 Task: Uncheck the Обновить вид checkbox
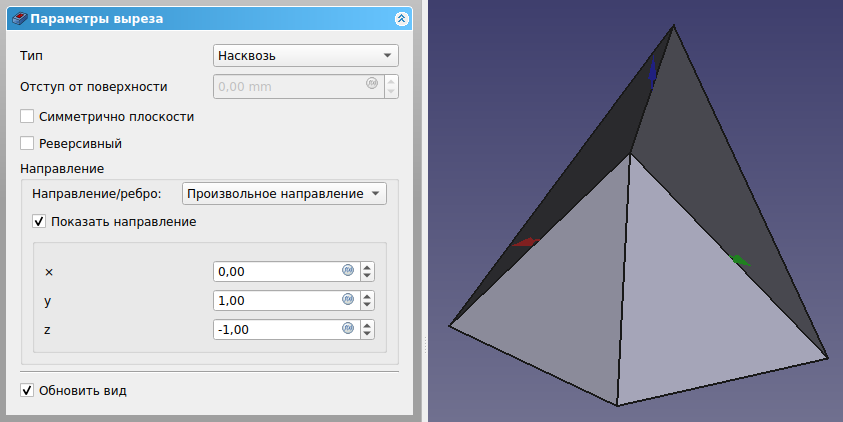(x=27, y=390)
